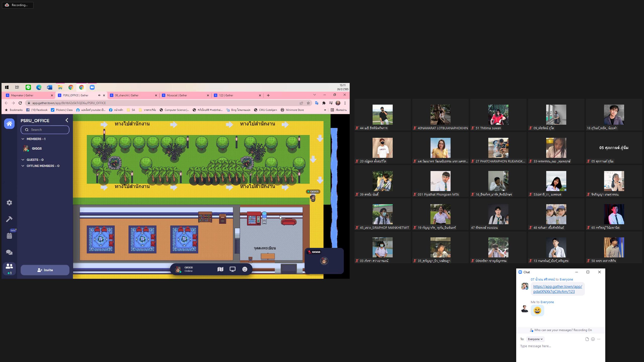Open emoji picker in Zoom chat
This screenshot has width=644, height=362.
(593, 339)
